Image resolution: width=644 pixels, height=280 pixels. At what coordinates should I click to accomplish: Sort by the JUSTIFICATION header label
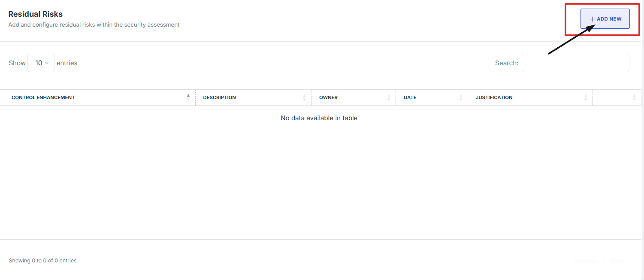click(x=494, y=97)
